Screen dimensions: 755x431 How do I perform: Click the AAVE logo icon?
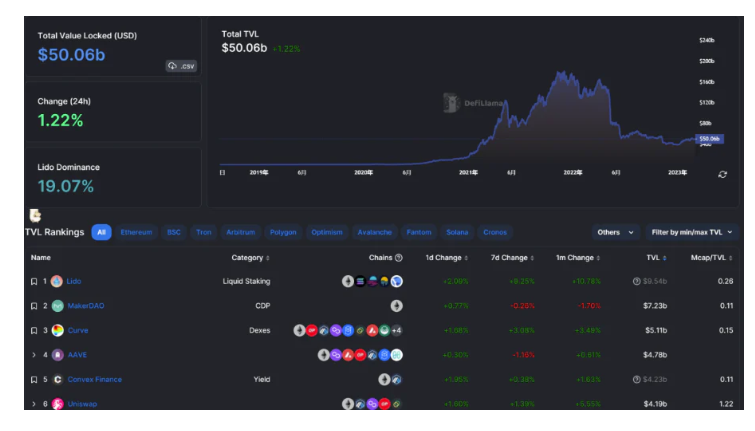[57, 355]
